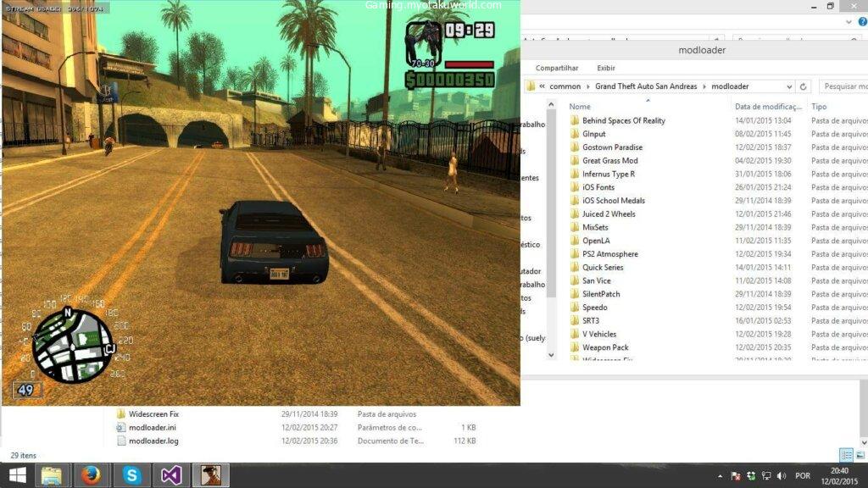The width and height of the screenshot is (868, 488).
Task: Select the Speedo folder
Action: click(x=594, y=307)
